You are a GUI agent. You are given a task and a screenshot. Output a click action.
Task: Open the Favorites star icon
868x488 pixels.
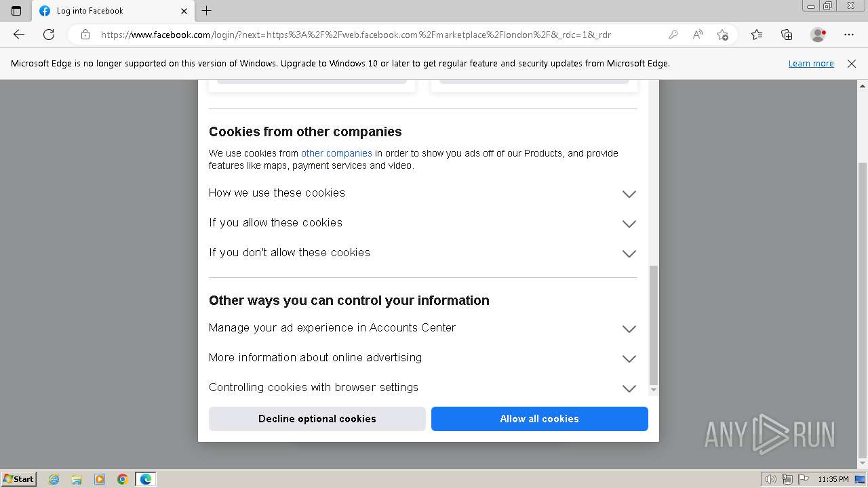click(757, 35)
